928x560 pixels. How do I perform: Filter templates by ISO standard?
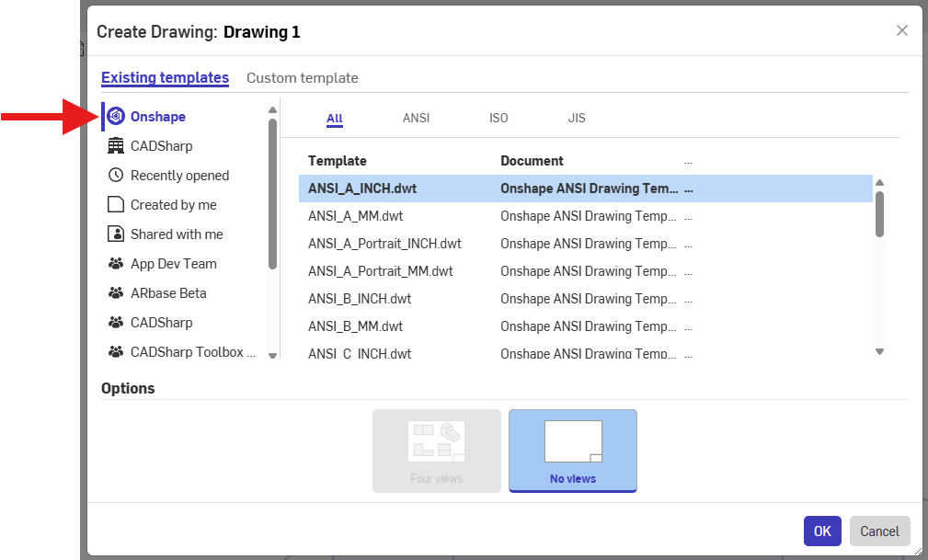click(x=498, y=118)
